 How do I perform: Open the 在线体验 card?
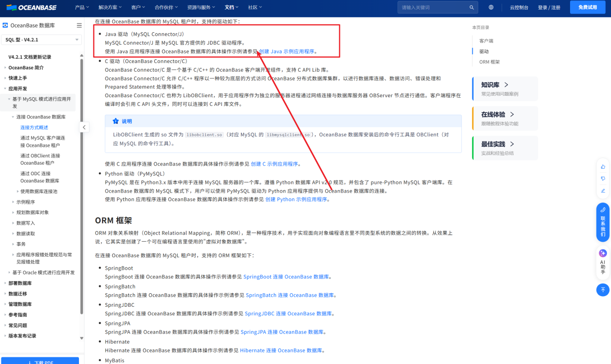(505, 118)
